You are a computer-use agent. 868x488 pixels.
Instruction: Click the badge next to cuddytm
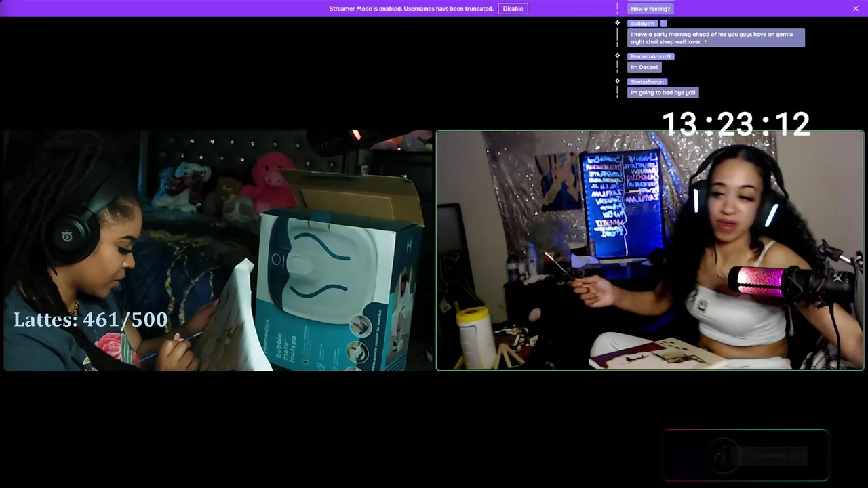point(664,24)
